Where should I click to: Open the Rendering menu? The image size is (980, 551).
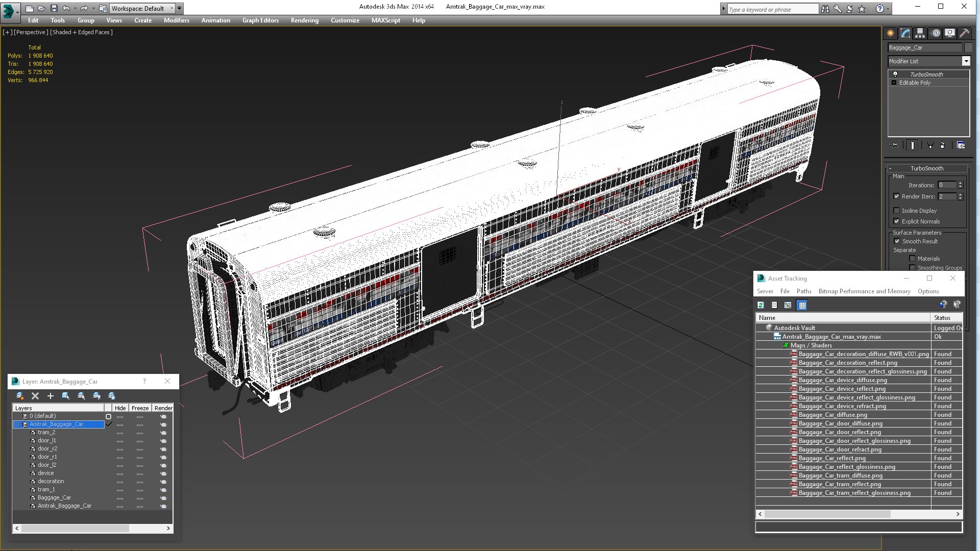[305, 20]
